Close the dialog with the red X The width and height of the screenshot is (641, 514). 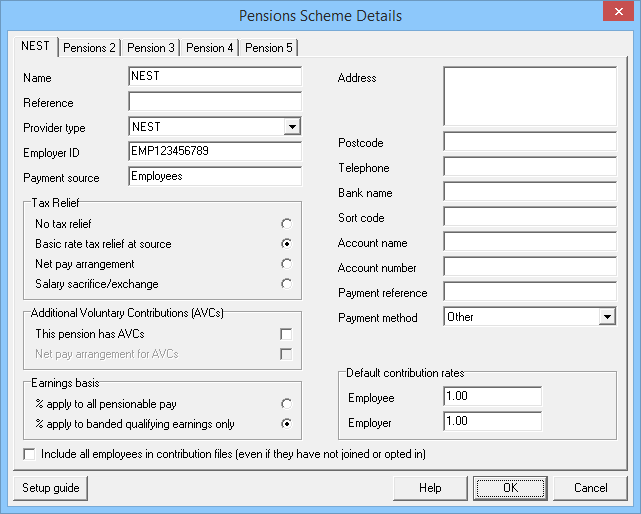(619, 11)
